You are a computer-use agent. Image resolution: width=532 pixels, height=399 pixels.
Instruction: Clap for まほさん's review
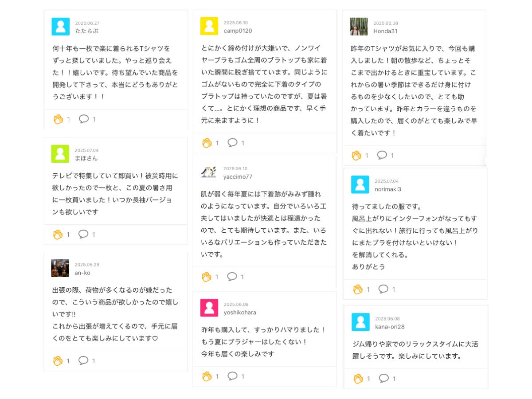coord(58,235)
